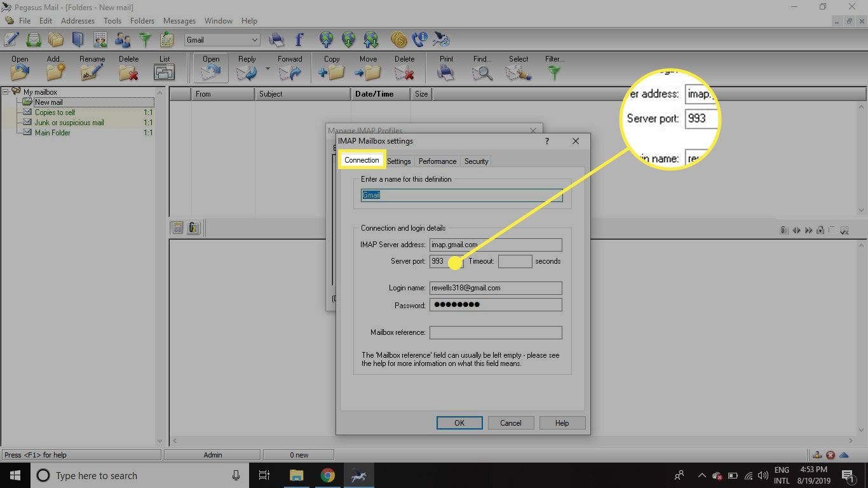868x488 pixels.
Task: Click Rename folder toolbar button
Action: (92, 68)
